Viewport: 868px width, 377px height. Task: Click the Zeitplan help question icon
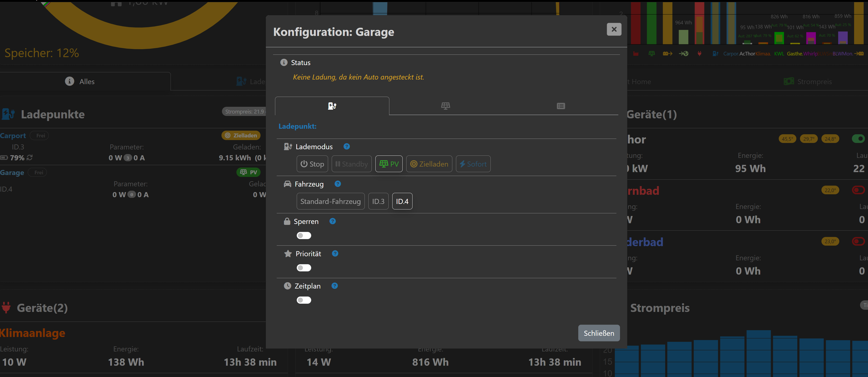pos(335,286)
